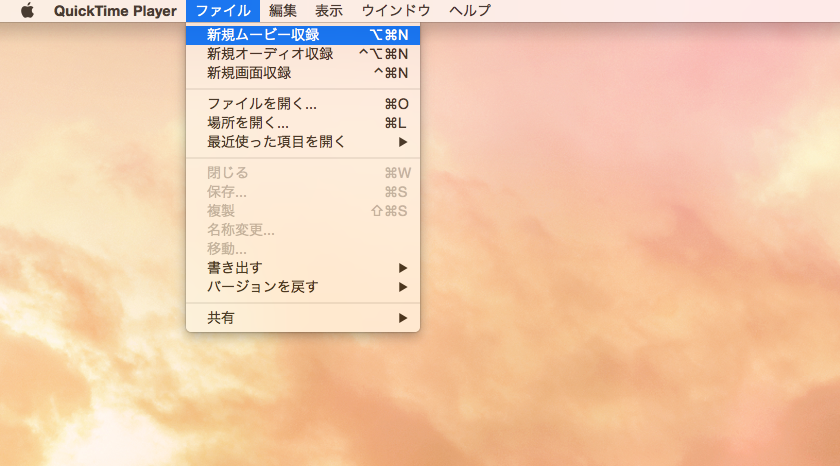Select ファイルを開く…
This screenshot has height=466, width=840.
[x=303, y=104]
